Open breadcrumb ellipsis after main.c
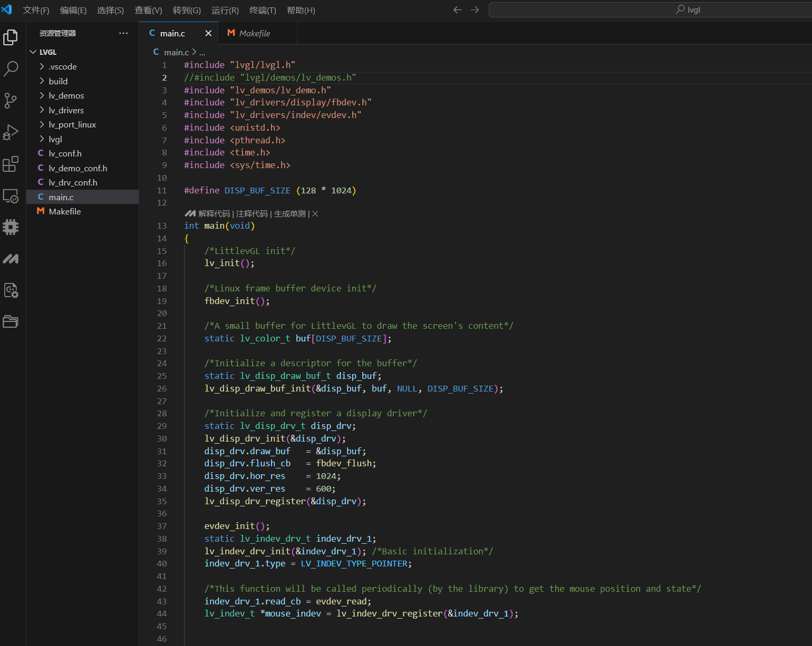Viewport: 812px width, 646px height. (202, 52)
